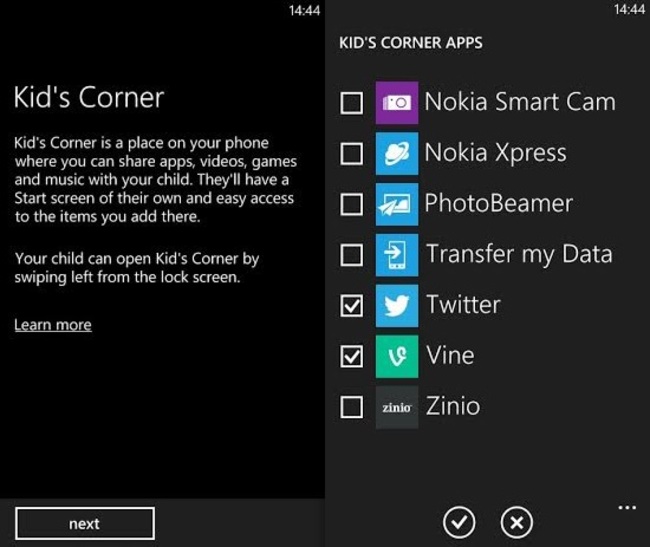The image size is (650, 547).
Task: Select the PhotoBeamer label
Action: tap(499, 203)
